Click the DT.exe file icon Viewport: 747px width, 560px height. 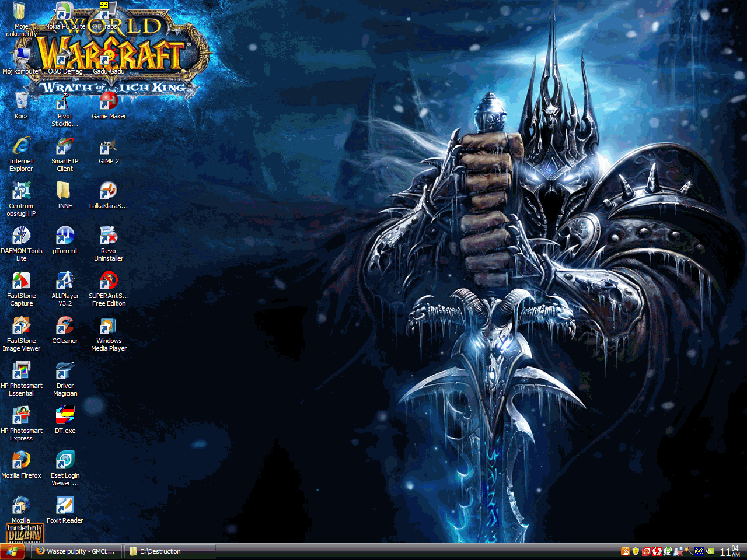point(65,416)
